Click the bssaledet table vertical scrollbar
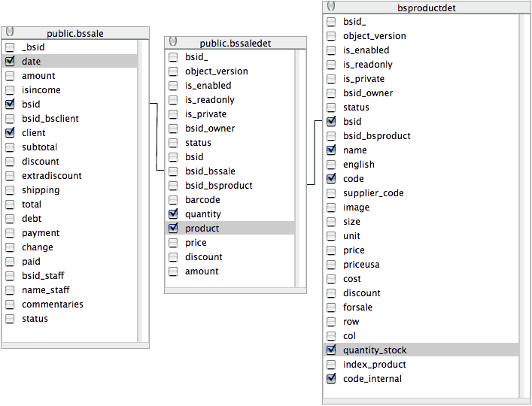The image size is (532, 406). pos(300,165)
